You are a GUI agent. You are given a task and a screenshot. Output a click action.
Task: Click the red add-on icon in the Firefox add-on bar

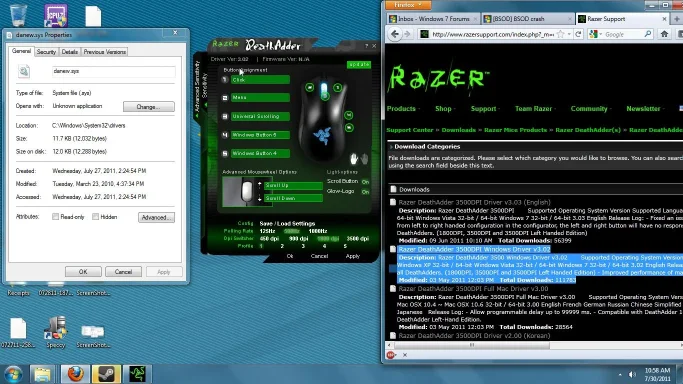[x=391, y=355]
